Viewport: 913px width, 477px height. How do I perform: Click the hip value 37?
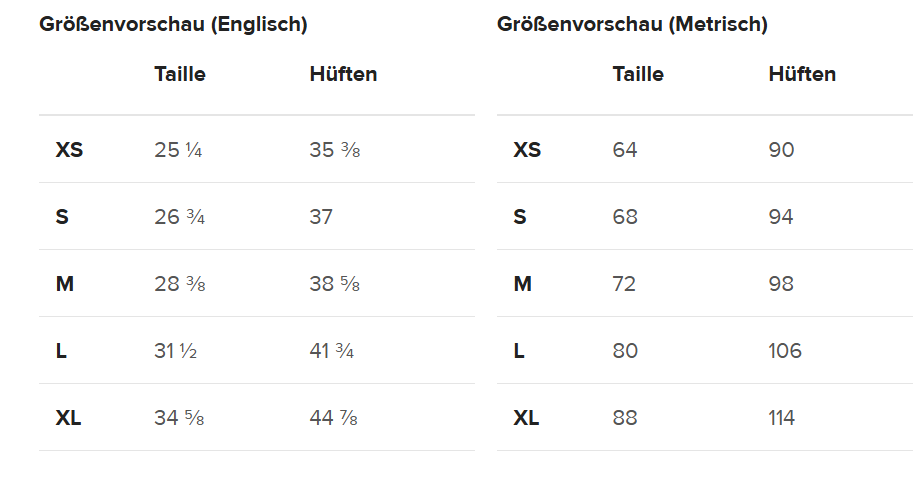click(x=322, y=217)
